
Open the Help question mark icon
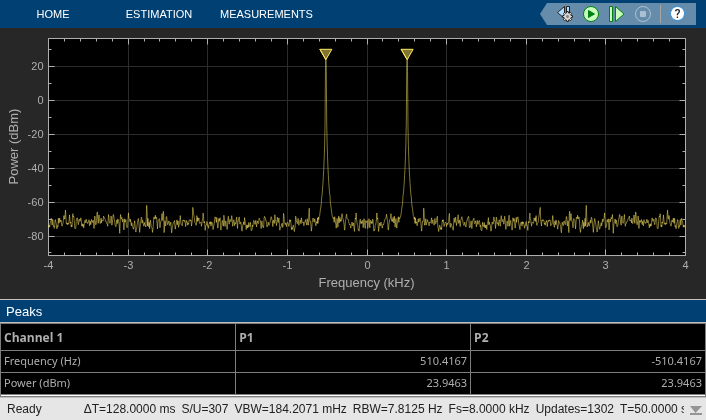677,14
